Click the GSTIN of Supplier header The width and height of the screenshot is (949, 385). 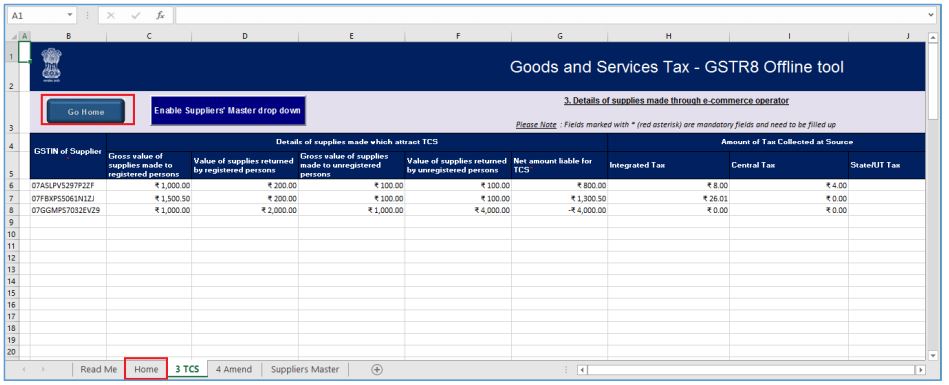coord(68,156)
